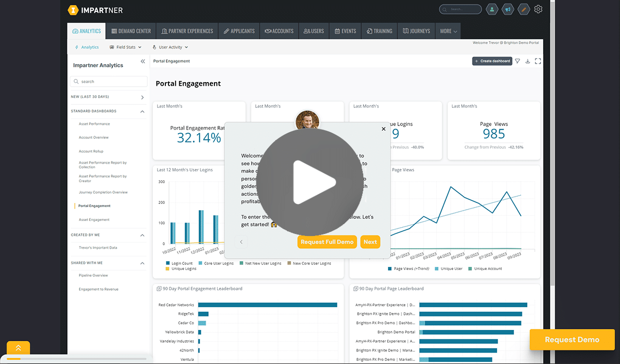Click the sidebar search box

click(109, 82)
